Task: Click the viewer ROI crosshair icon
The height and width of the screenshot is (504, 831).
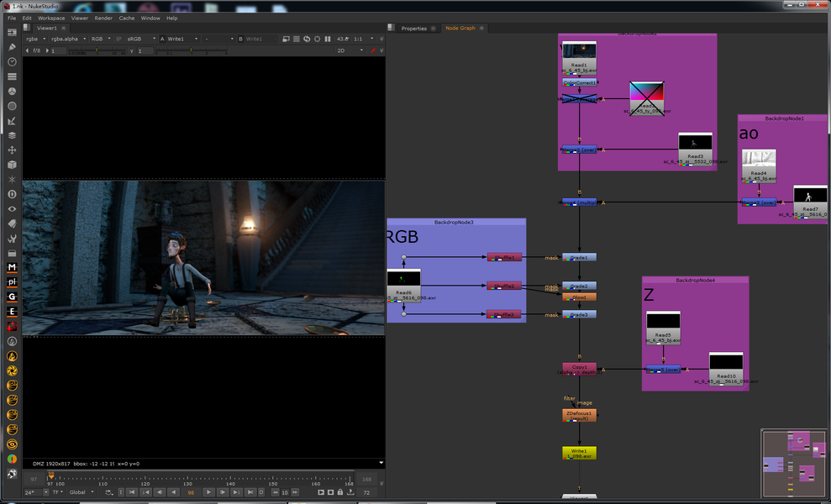Action: (x=317, y=39)
